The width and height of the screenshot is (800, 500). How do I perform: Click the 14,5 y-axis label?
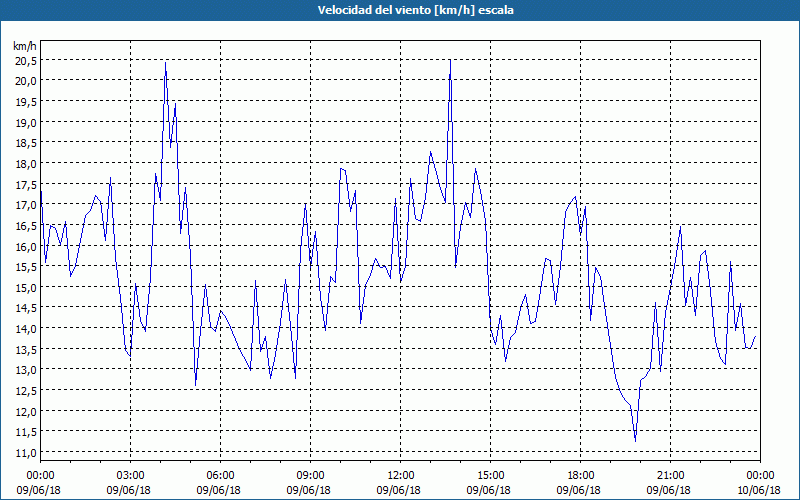[x=25, y=308]
